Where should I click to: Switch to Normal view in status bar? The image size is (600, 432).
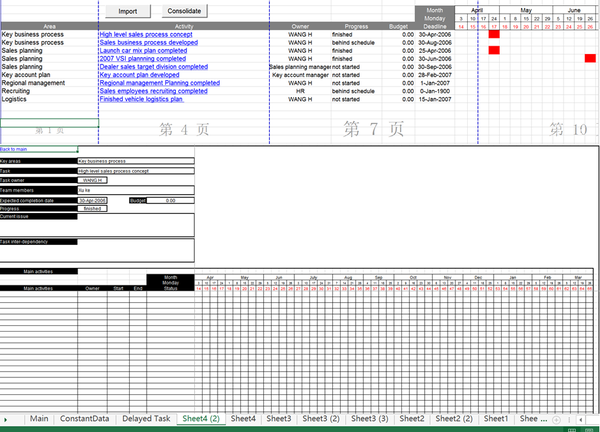(x=572, y=430)
